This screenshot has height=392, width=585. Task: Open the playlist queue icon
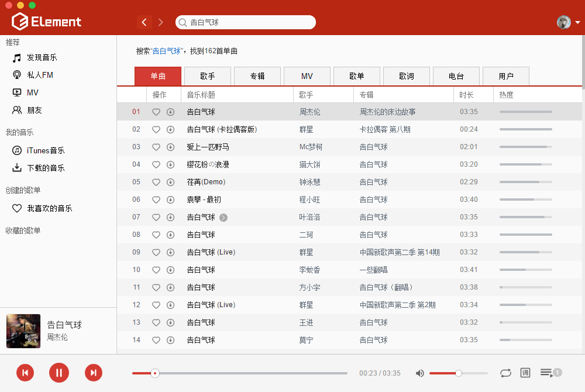[546, 373]
